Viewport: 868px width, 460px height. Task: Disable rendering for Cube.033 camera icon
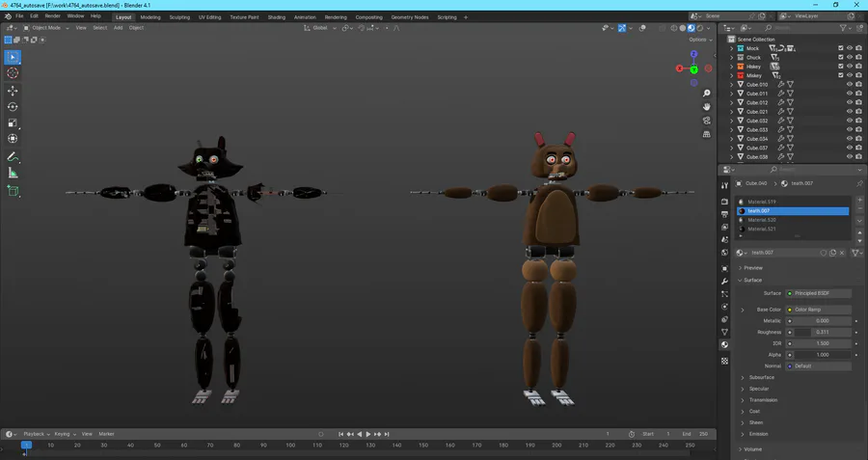coord(858,129)
